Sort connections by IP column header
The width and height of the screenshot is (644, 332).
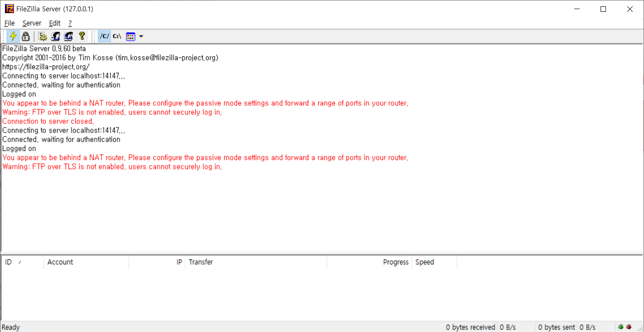[x=157, y=262]
